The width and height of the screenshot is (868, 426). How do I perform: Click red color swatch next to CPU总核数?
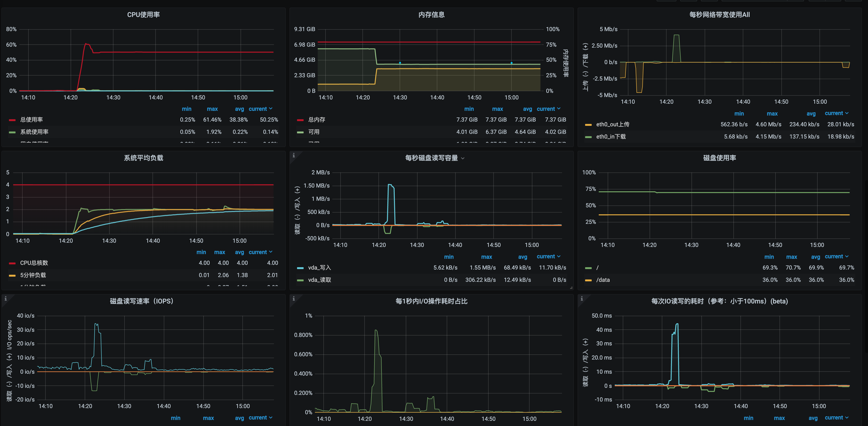12,263
